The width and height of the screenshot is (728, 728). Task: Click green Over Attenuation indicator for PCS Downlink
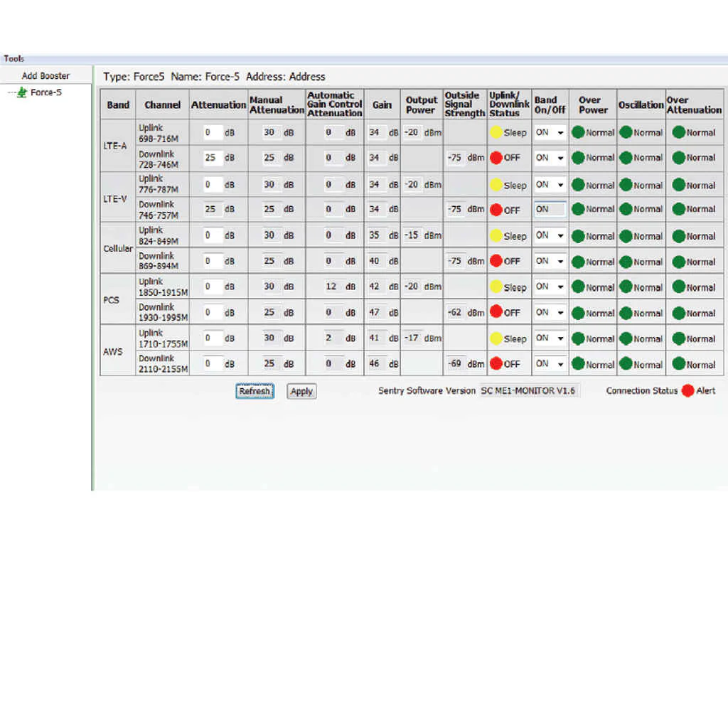[679, 313]
